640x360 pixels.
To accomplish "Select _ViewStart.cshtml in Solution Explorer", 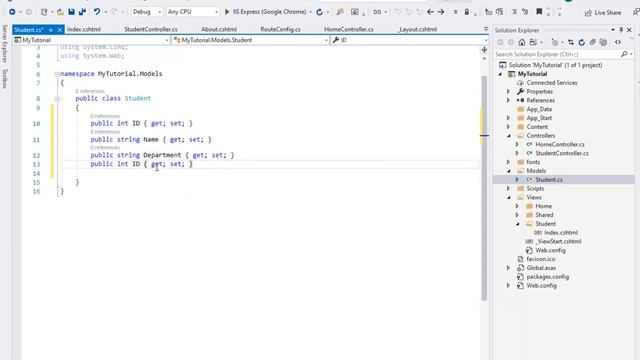I will pos(558,242).
